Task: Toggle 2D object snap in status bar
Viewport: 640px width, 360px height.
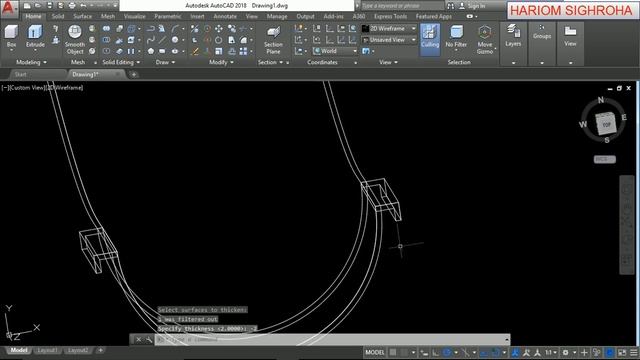Action: point(495,352)
